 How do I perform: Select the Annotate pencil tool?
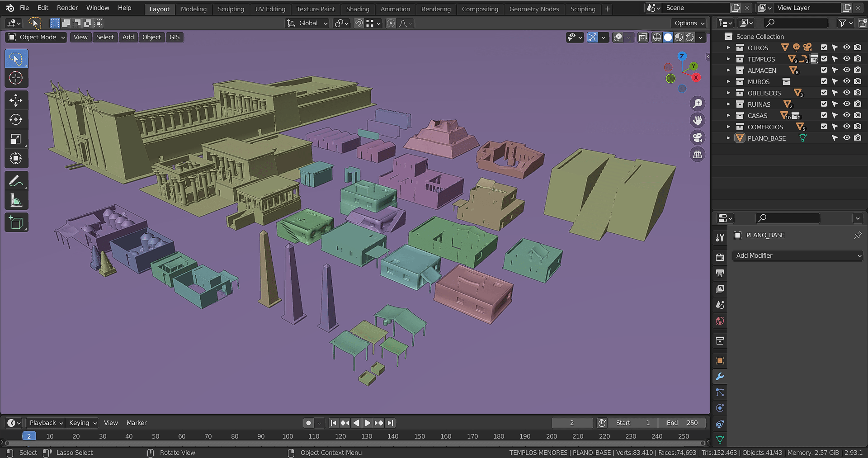point(16,181)
